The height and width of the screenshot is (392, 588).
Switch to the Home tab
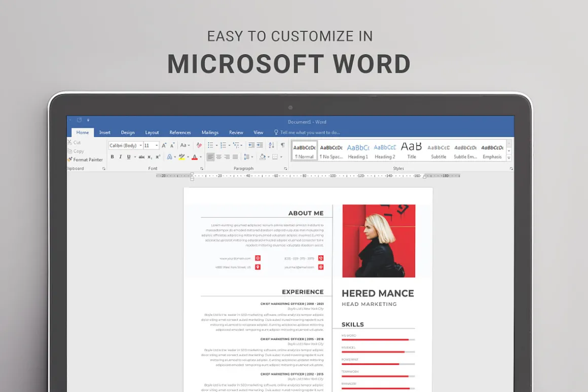83,132
